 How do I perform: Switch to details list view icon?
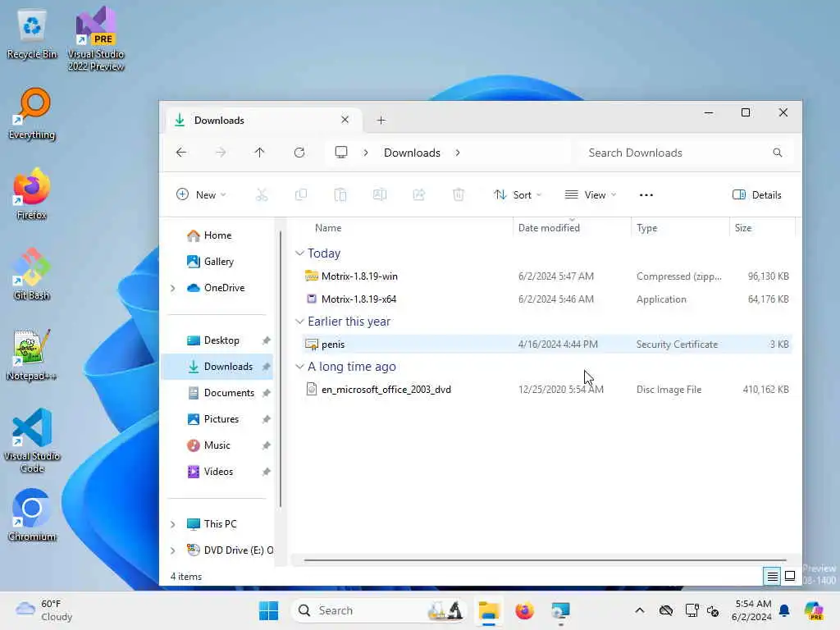tap(772, 577)
